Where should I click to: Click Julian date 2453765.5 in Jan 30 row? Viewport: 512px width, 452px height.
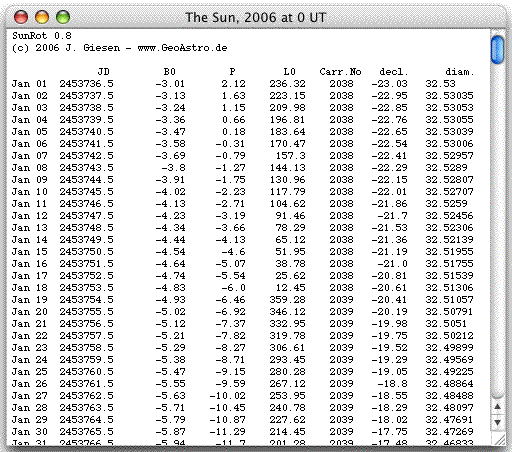coord(87,432)
